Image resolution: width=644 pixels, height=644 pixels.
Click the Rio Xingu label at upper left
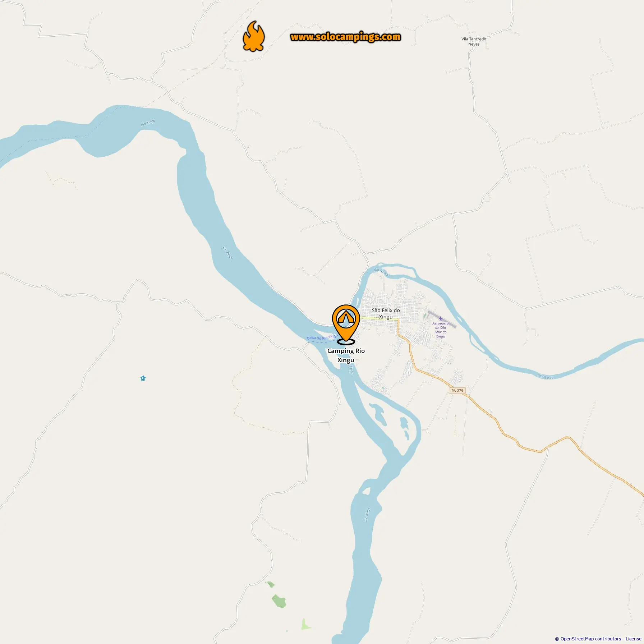(x=148, y=123)
